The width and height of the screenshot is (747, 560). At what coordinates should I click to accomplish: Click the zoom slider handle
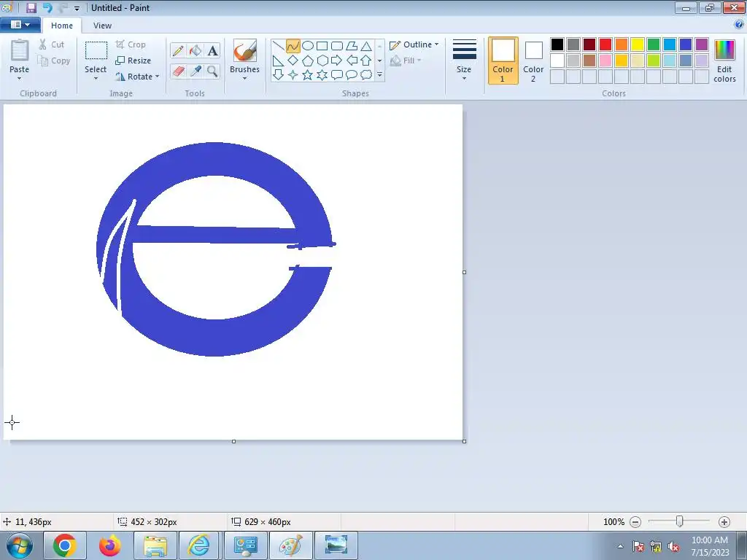click(680, 521)
